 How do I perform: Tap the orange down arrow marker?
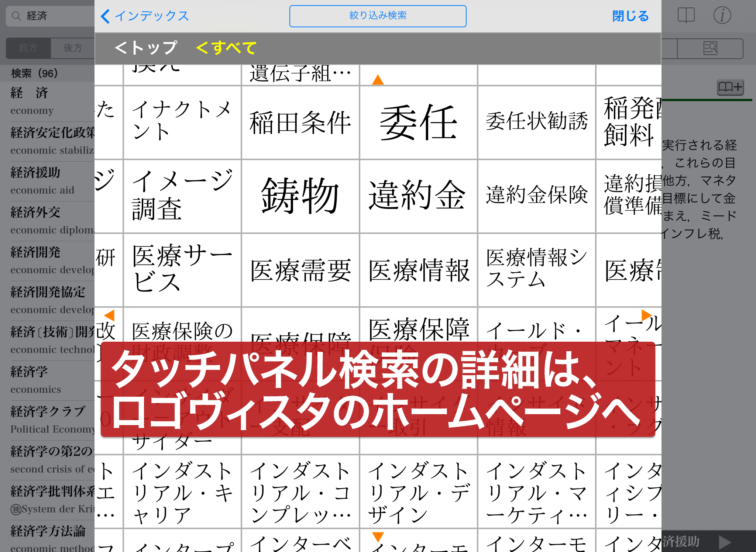(x=378, y=537)
